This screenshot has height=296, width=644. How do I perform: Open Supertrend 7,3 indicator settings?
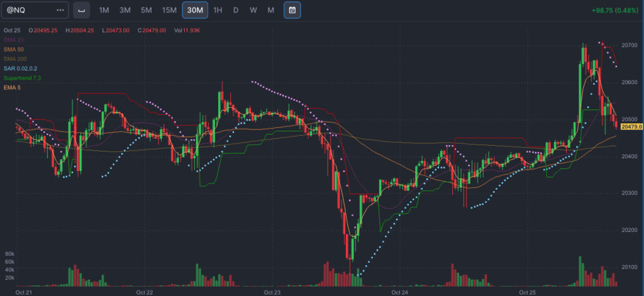click(21, 77)
